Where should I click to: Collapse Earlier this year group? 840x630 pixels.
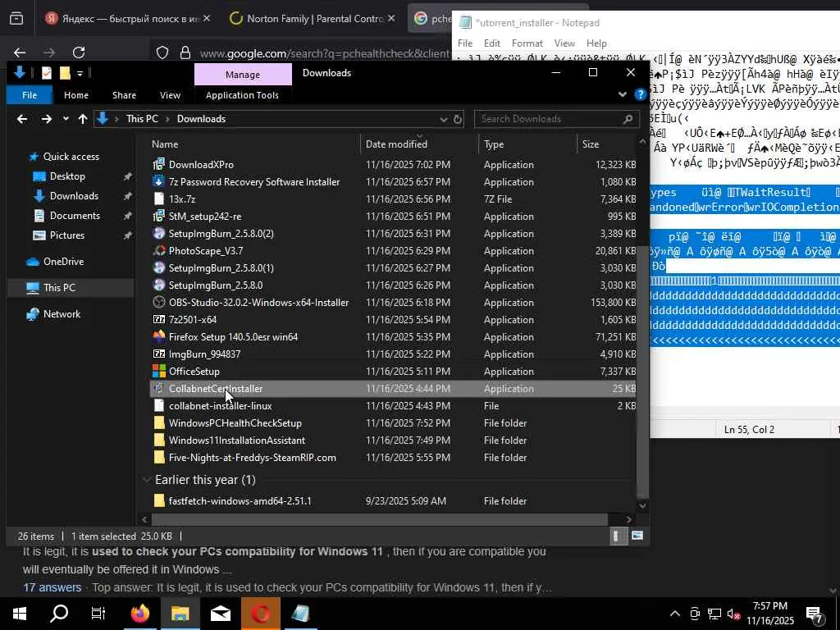click(146, 479)
